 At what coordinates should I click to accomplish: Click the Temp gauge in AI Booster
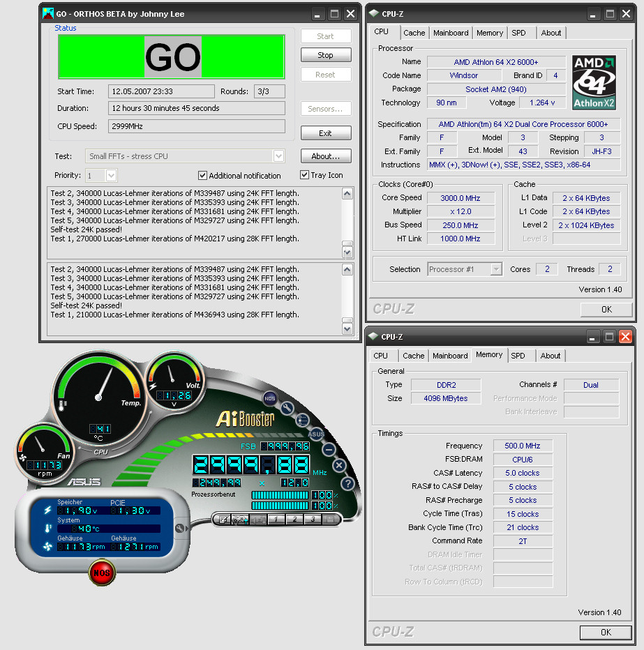click(98, 398)
